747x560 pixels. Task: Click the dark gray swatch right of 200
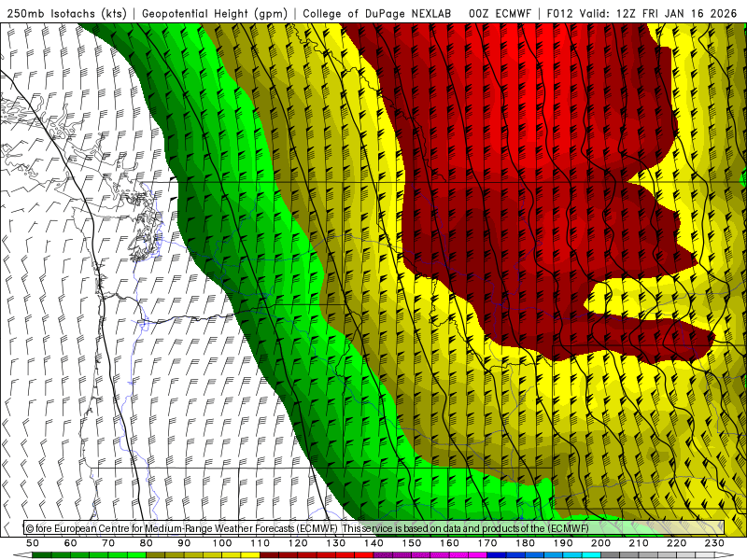[611, 555]
